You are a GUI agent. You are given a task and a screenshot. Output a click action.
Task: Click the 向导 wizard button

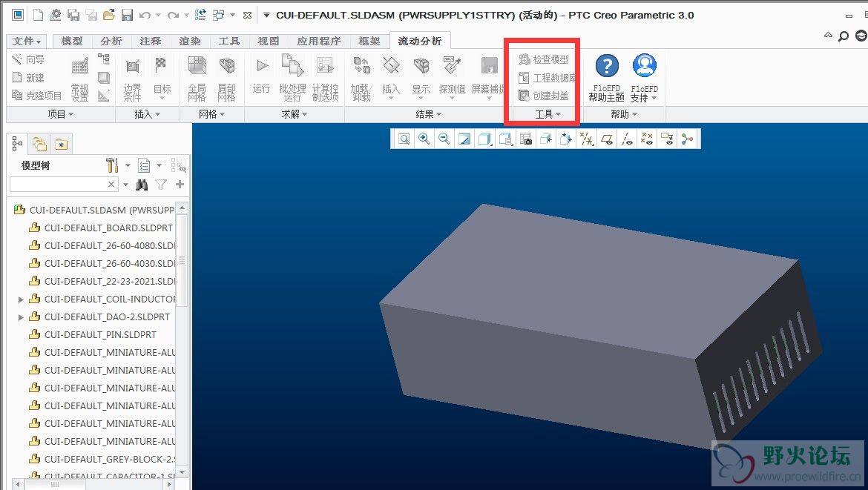point(28,59)
